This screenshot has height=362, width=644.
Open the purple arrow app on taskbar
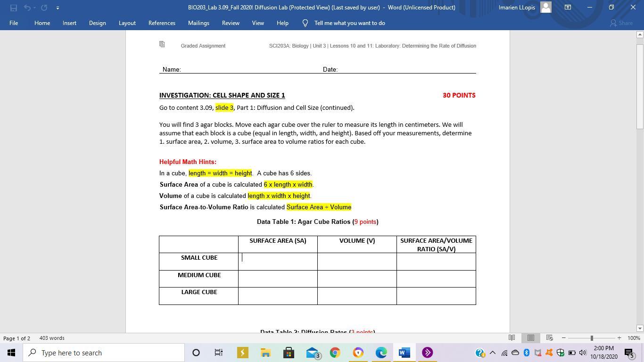pyautogui.click(x=427, y=353)
